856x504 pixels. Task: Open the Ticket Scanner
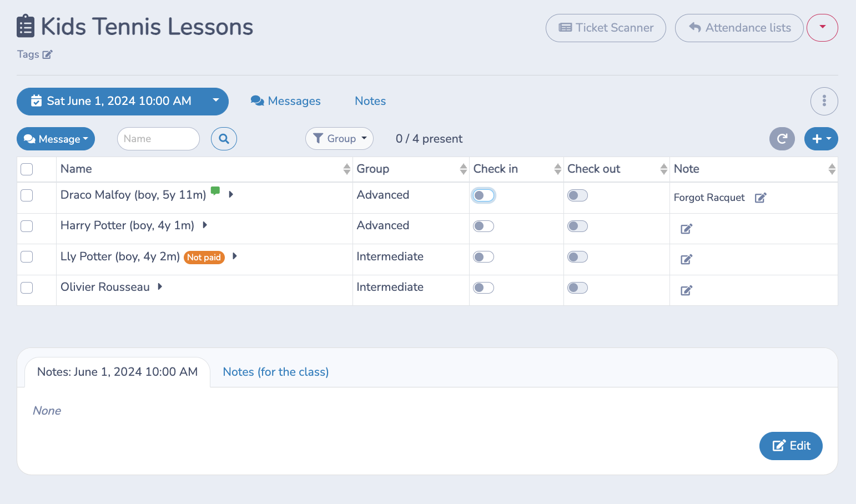click(605, 28)
